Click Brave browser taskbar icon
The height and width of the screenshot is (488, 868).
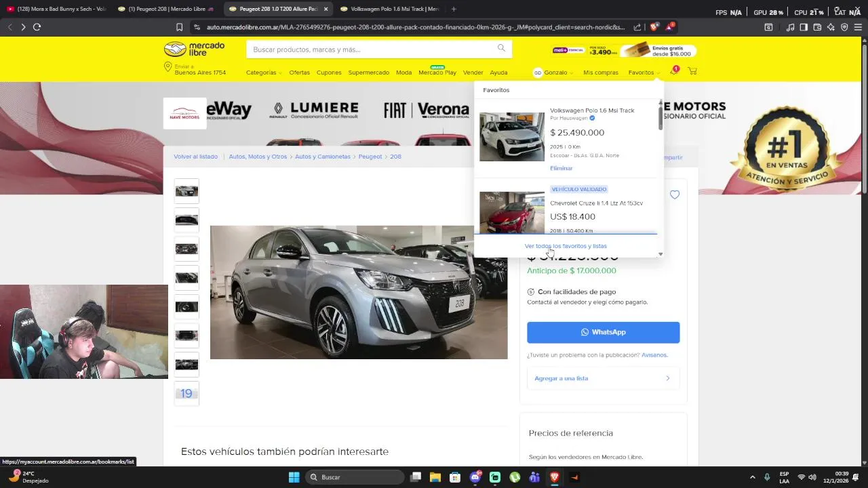point(555,477)
